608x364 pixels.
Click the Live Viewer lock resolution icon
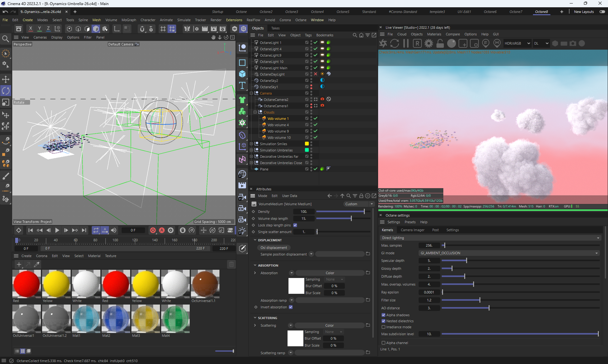point(440,43)
